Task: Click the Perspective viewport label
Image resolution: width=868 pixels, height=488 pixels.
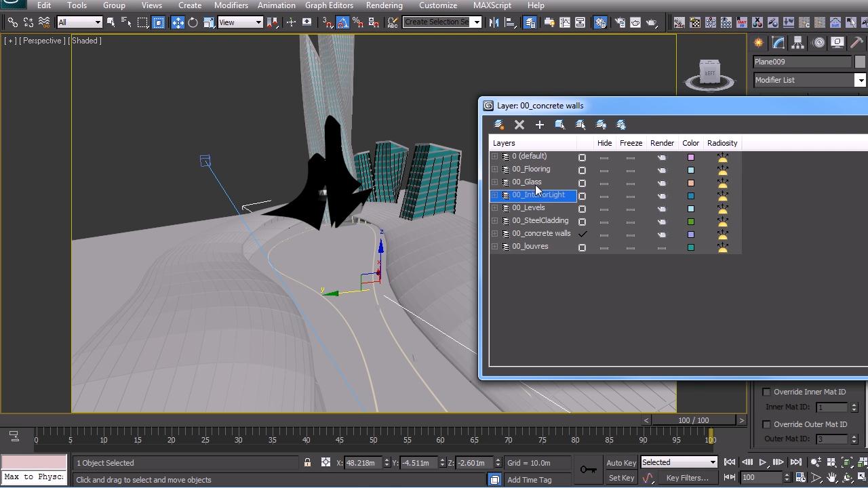Action: [42, 41]
